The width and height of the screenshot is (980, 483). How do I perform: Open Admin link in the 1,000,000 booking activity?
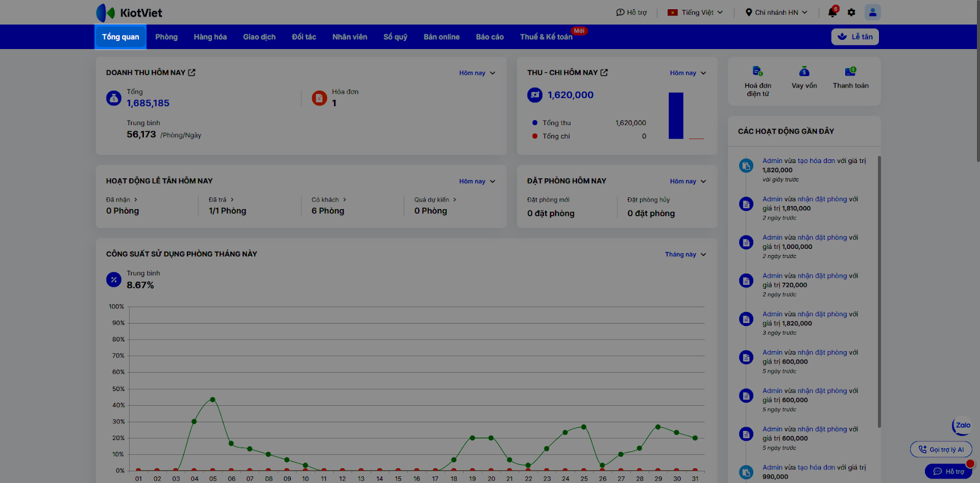coord(772,237)
